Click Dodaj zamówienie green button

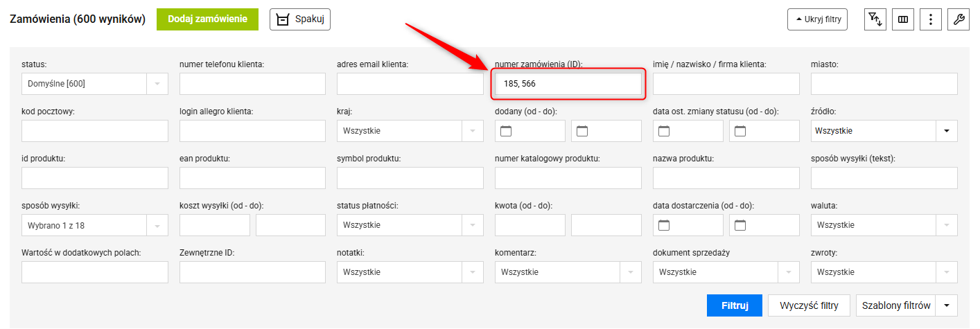tap(207, 19)
